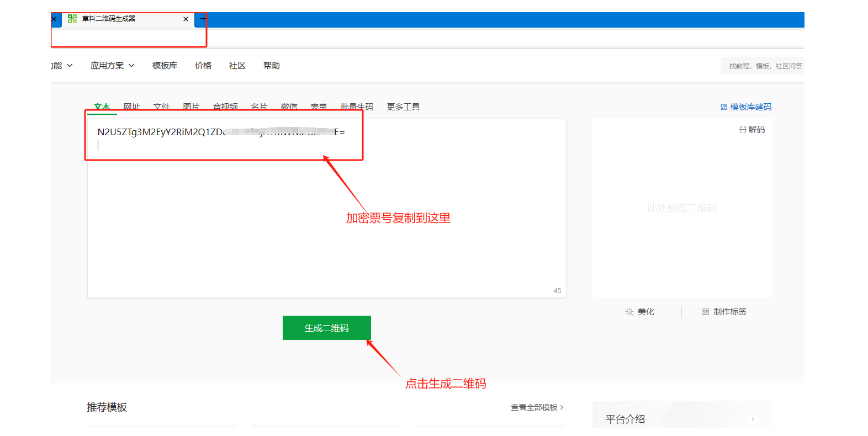Viewport: 868px width, 436px height.
Task: Open 模板库建码 via its grid icon
Action: coord(723,107)
